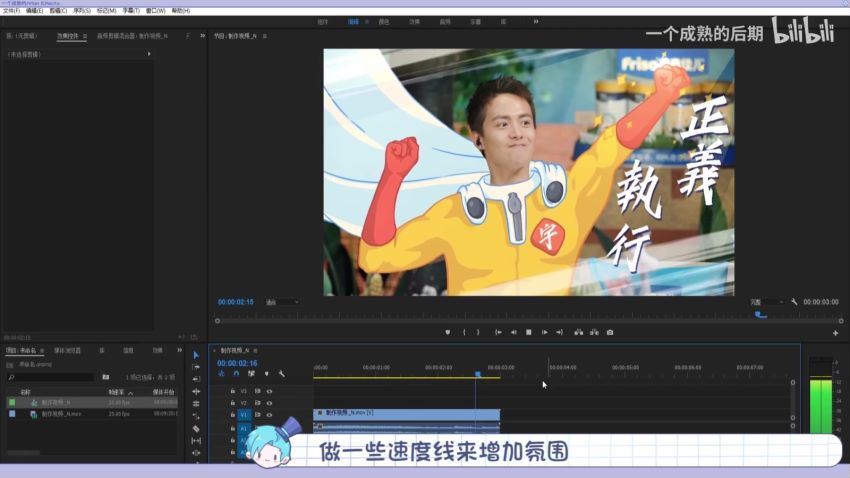Click the wrench timeline display settings icon
This screenshot has height=478, width=850.
tap(282, 374)
